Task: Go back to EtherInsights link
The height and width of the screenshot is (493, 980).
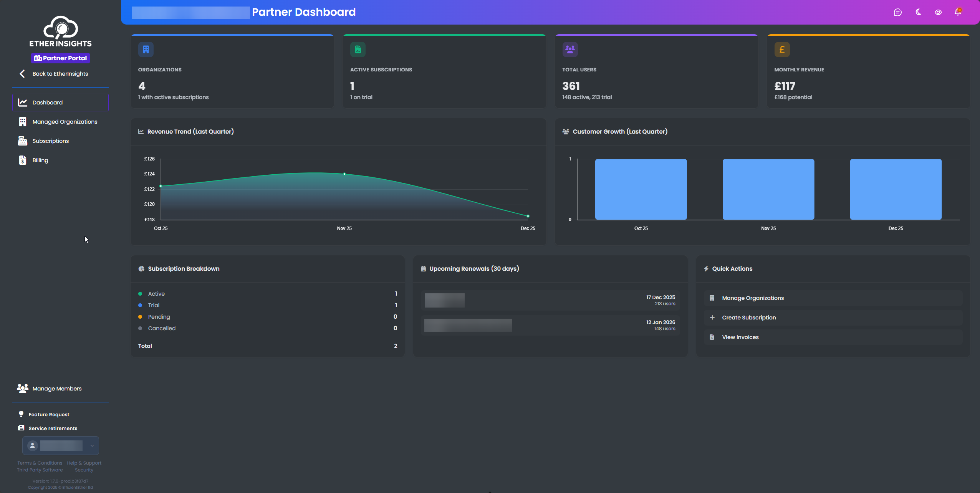Action: point(60,74)
